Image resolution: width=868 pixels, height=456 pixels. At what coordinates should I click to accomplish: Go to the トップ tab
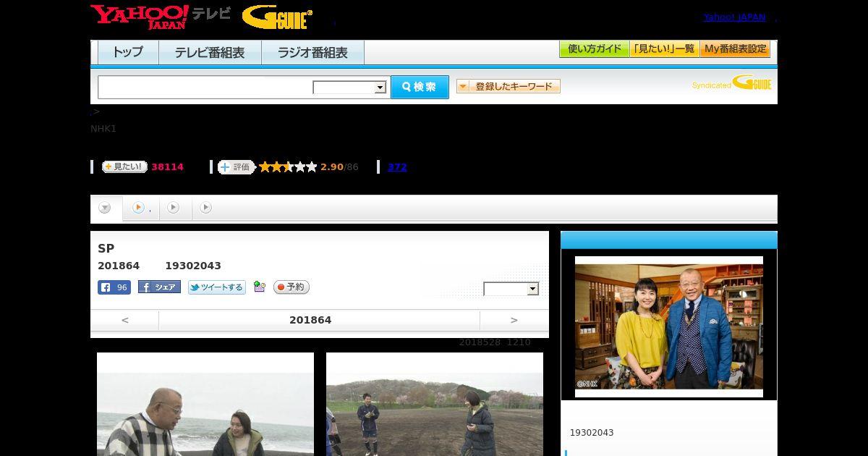pyautogui.click(x=128, y=53)
